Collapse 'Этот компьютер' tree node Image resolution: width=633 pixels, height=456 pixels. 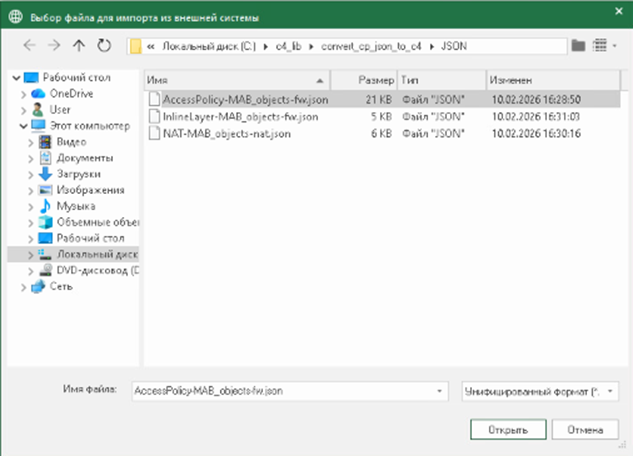23,126
